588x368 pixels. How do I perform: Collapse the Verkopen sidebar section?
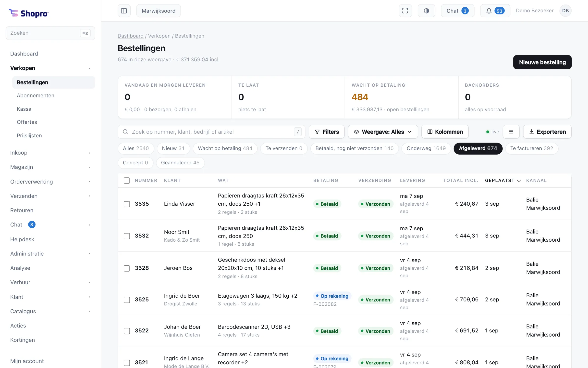pyautogui.click(x=50, y=68)
